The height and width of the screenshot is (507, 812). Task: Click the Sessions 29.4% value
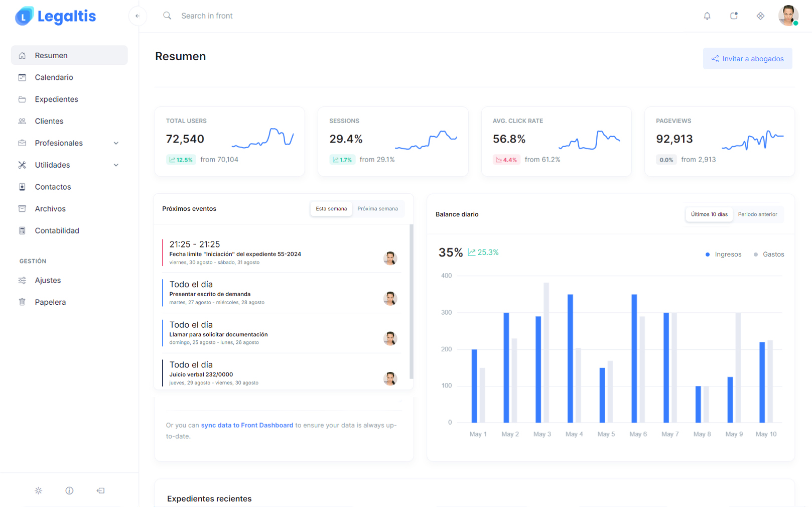click(346, 139)
